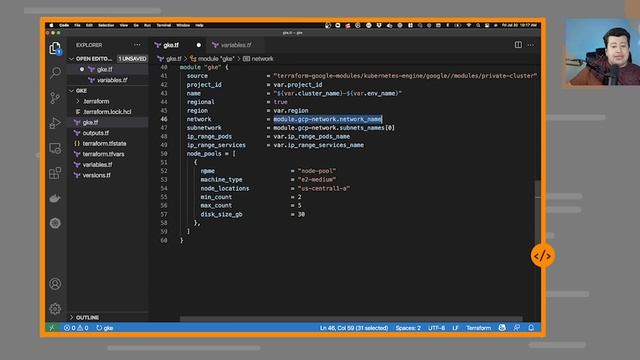Viewport: 640px width, 360px height.
Task: Open the Manage gear icon
Action: pyautogui.click(x=55, y=309)
